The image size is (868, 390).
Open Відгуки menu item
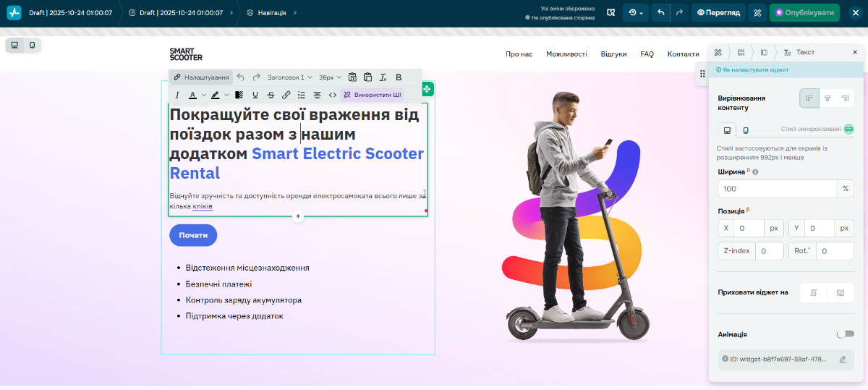(613, 54)
